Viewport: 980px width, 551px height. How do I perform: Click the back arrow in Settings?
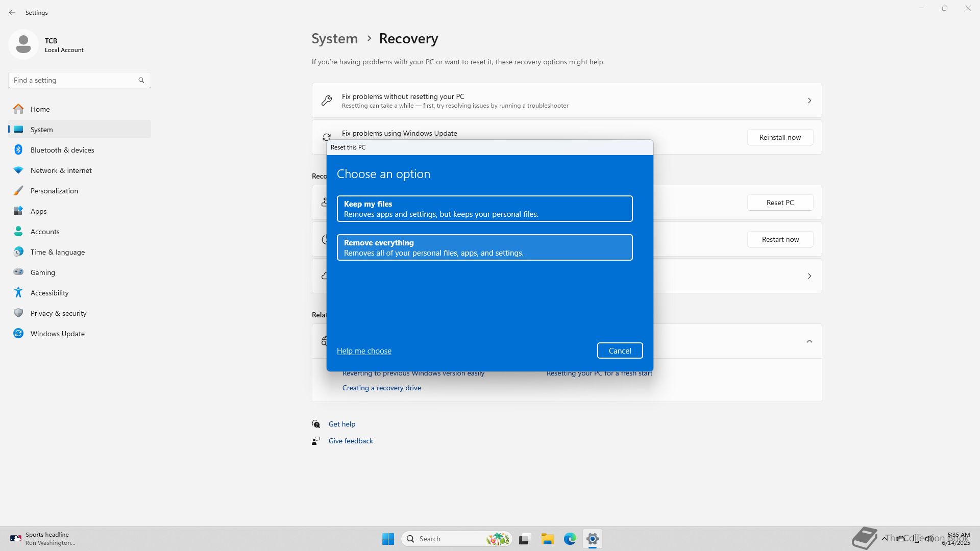(x=12, y=12)
